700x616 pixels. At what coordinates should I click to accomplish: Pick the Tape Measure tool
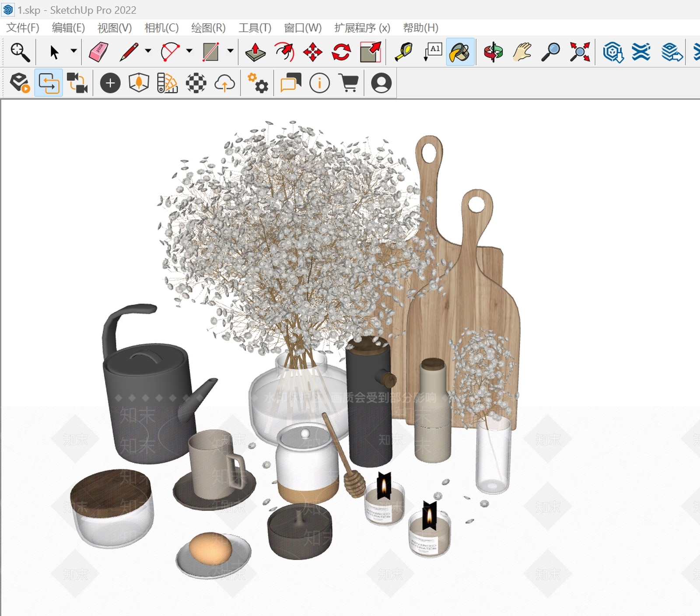pyautogui.click(x=404, y=52)
